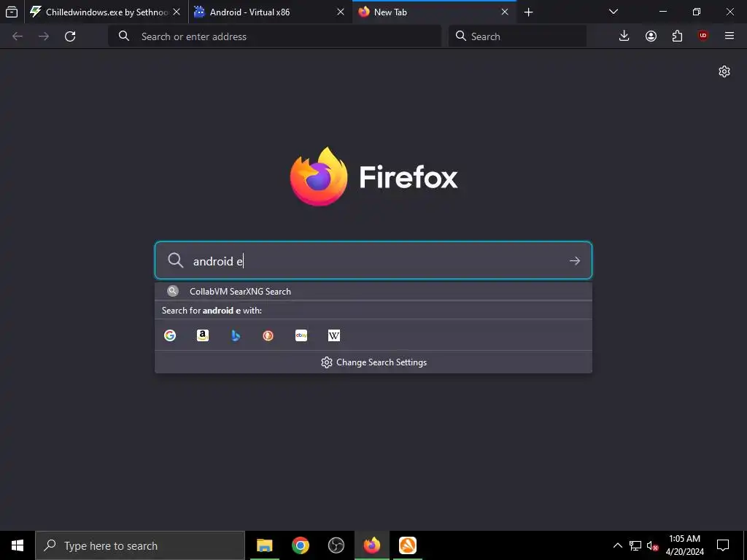Viewport: 747px width, 560px height.
Task: Open the orange app in taskbar
Action: point(408,545)
